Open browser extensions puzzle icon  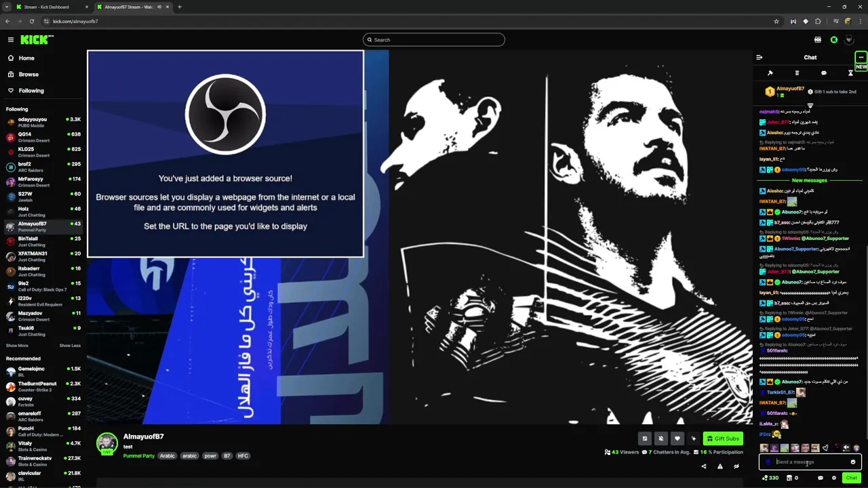(x=818, y=21)
